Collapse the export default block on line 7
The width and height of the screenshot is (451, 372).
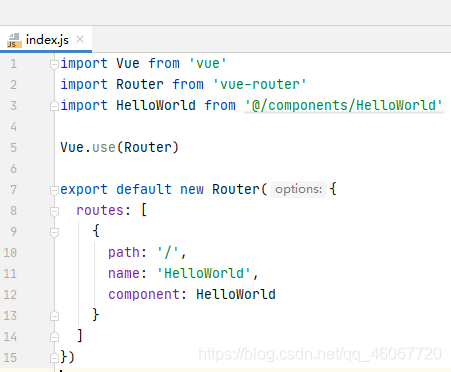[54, 190]
